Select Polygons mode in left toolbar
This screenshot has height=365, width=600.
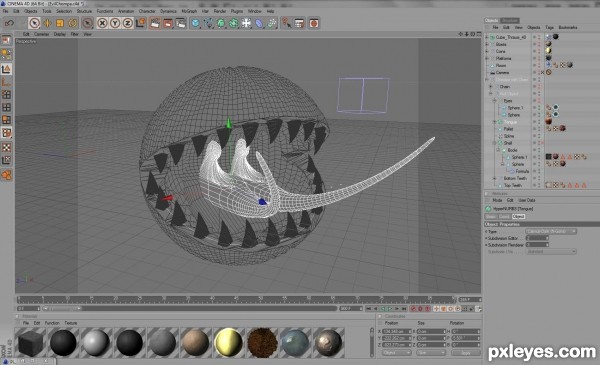6,120
